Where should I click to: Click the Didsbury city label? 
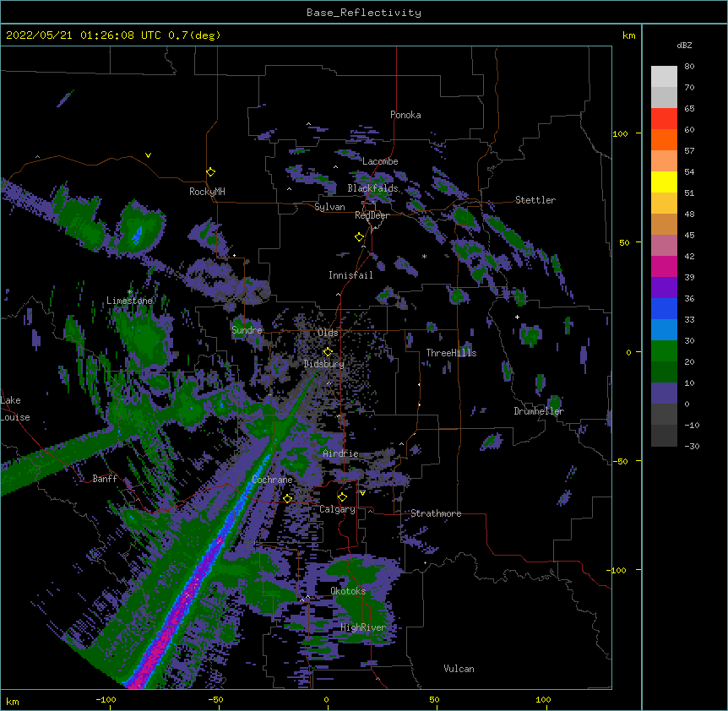coord(324,364)
